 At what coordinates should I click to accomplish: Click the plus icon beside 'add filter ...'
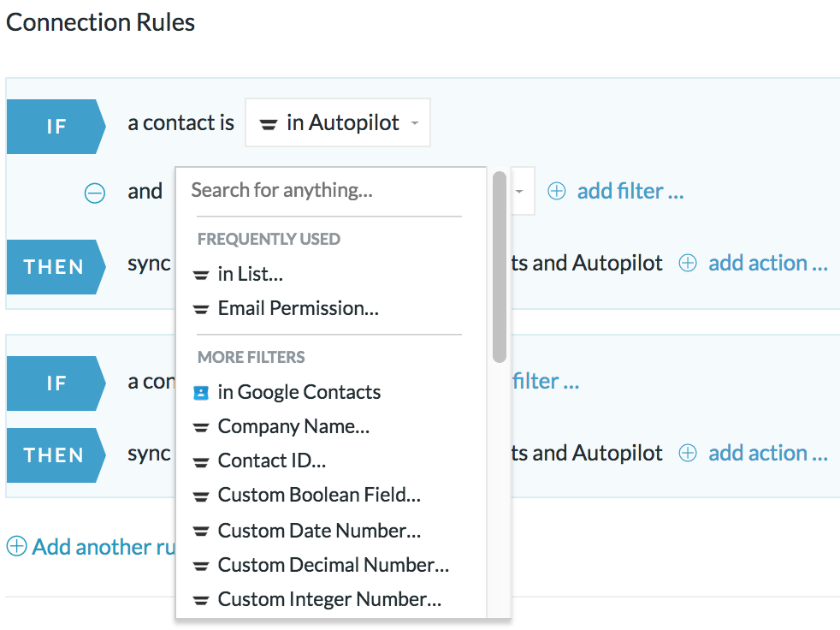[557, 191]
